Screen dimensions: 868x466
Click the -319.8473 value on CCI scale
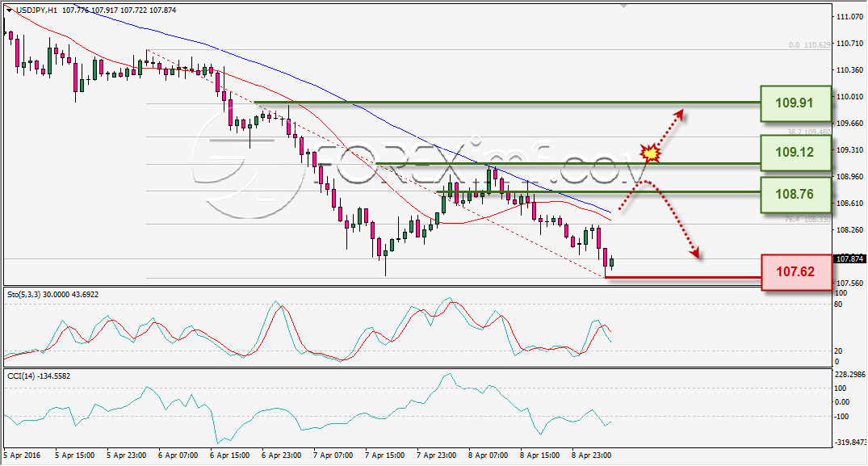tap(849, 443)
